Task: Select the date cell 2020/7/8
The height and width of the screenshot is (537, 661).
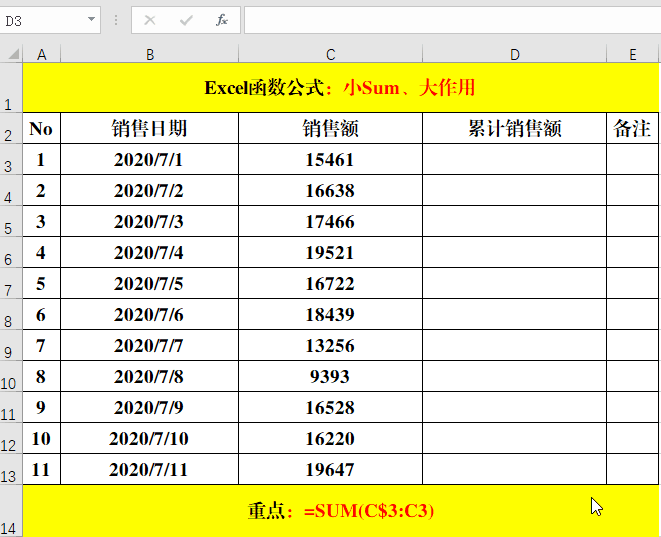Action: 150,376
